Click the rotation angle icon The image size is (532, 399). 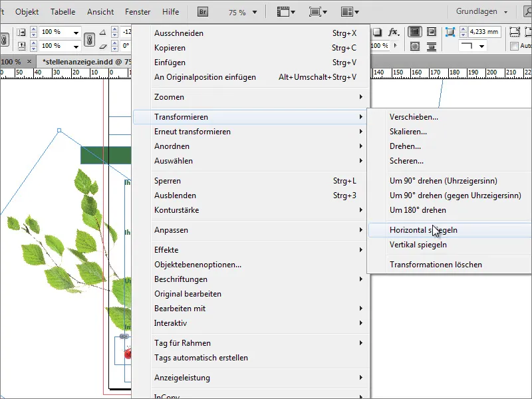pyautogui.click(x=103, y=32)
